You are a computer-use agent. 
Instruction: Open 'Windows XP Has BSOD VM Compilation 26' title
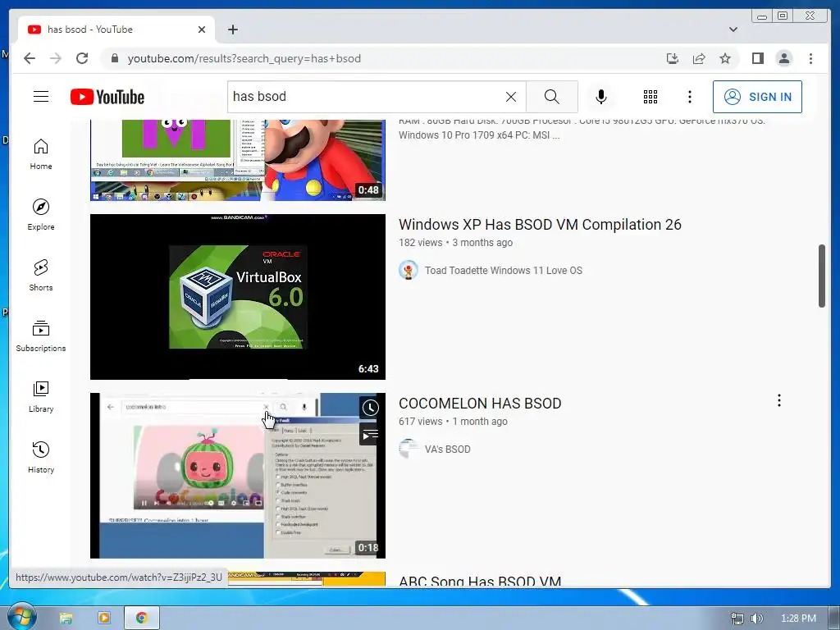pyautogui.click(x=540, y=225)
